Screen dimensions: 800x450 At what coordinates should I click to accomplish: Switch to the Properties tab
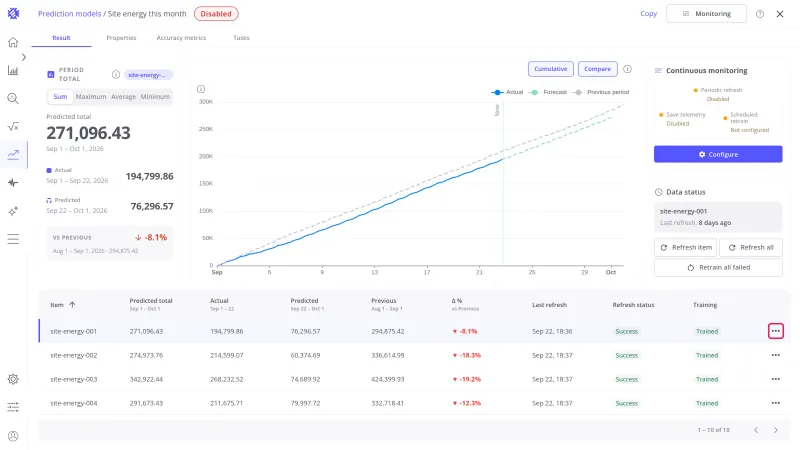[x=121, y=38]
